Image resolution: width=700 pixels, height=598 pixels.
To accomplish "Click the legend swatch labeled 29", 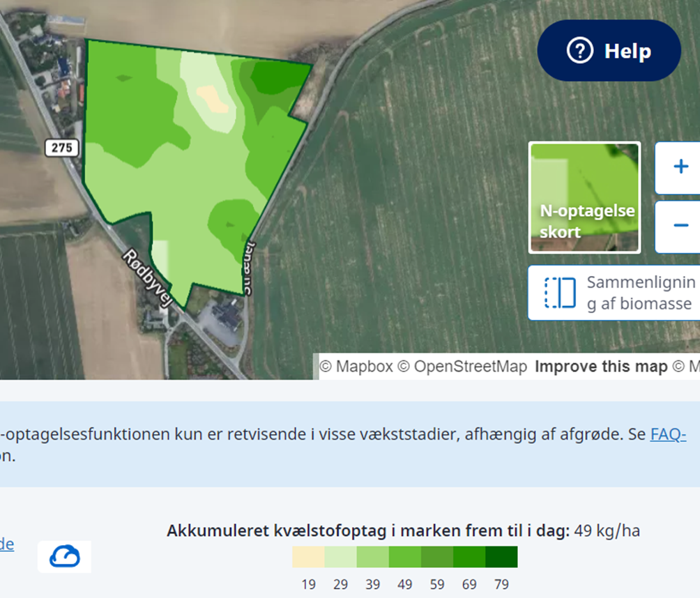I will click(x=340, y=557).
